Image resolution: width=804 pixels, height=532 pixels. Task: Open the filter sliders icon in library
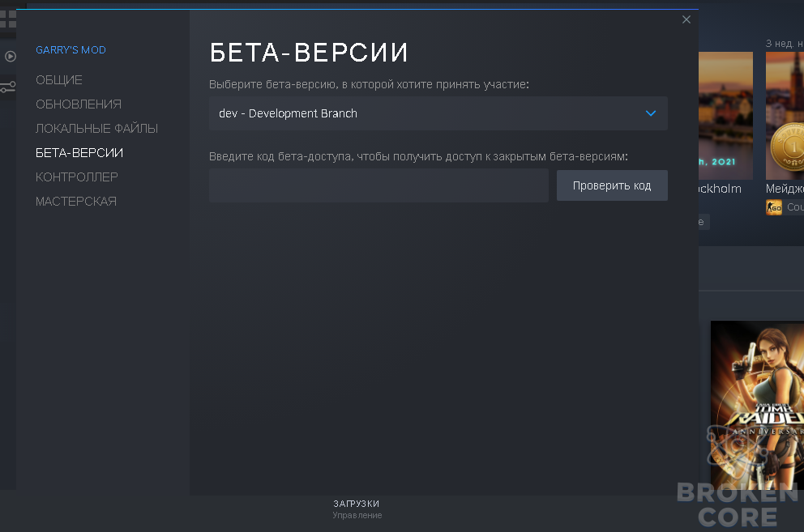click(7, 87)
